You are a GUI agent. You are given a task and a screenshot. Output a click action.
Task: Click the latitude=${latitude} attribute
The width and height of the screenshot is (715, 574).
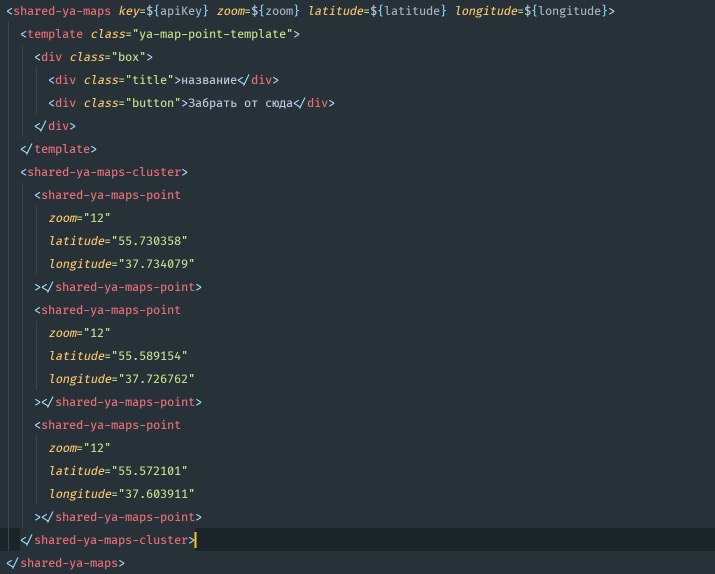coord(377,11)
